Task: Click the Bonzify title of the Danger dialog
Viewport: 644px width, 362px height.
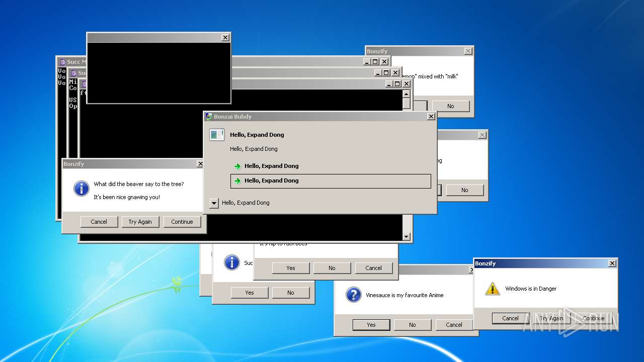Action: click(x=486, y=263)
